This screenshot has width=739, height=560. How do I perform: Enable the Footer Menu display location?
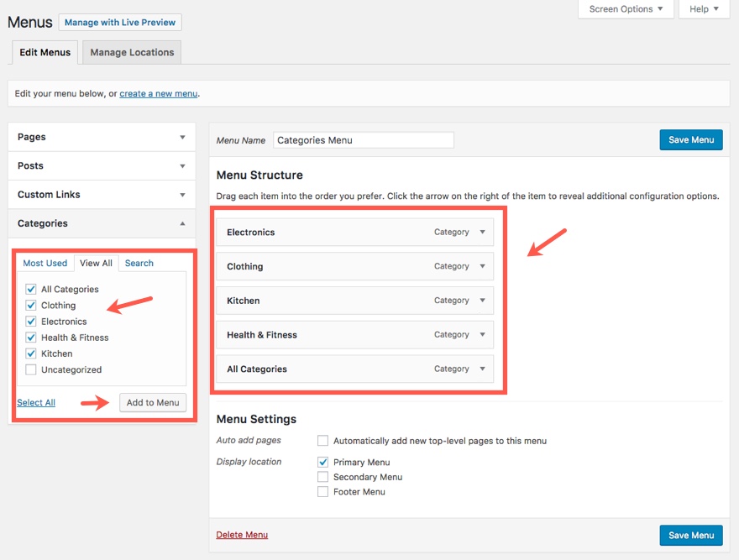[322, 492]
